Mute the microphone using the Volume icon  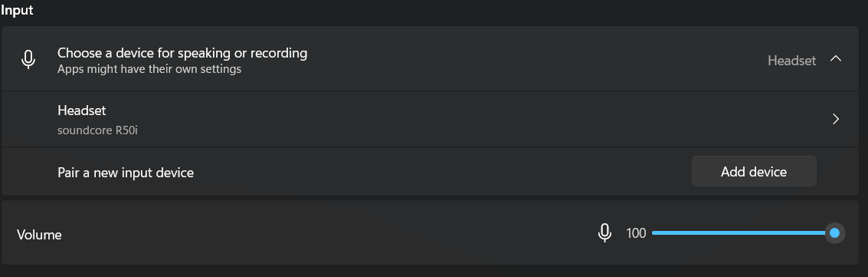(x=604, y=233)
